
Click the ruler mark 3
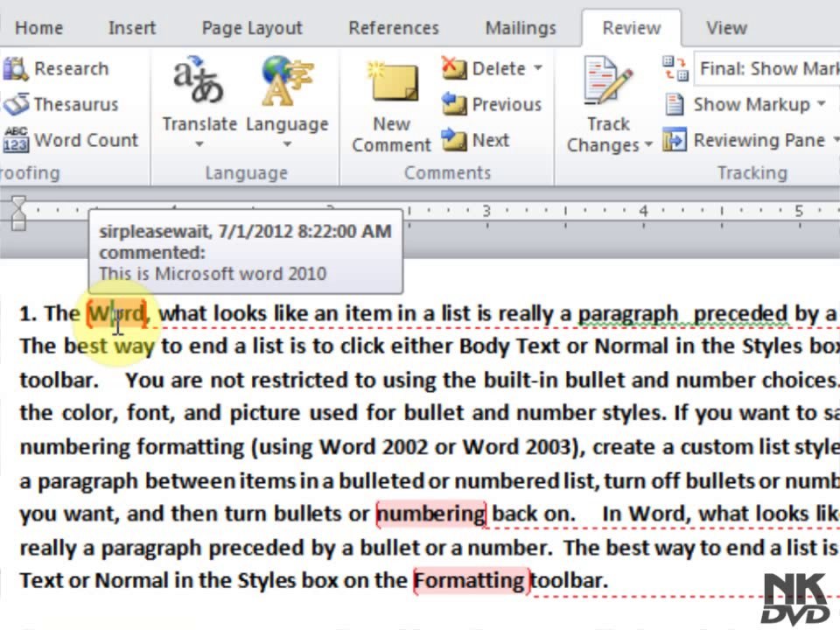point(486,211)
